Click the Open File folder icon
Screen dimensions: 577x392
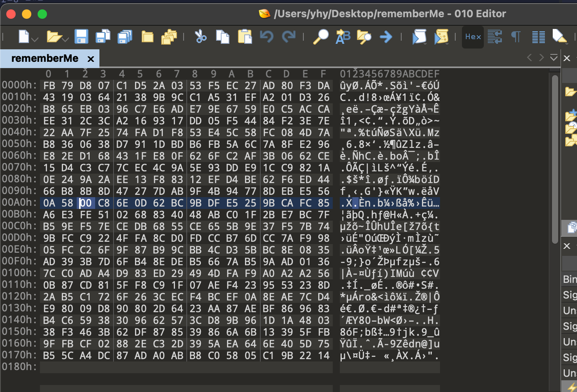[54, 37]
